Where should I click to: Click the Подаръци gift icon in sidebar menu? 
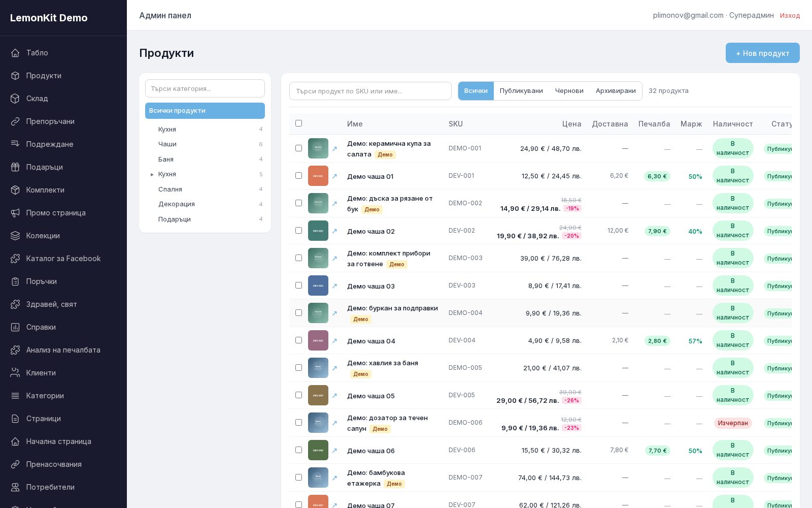[15, 167]
